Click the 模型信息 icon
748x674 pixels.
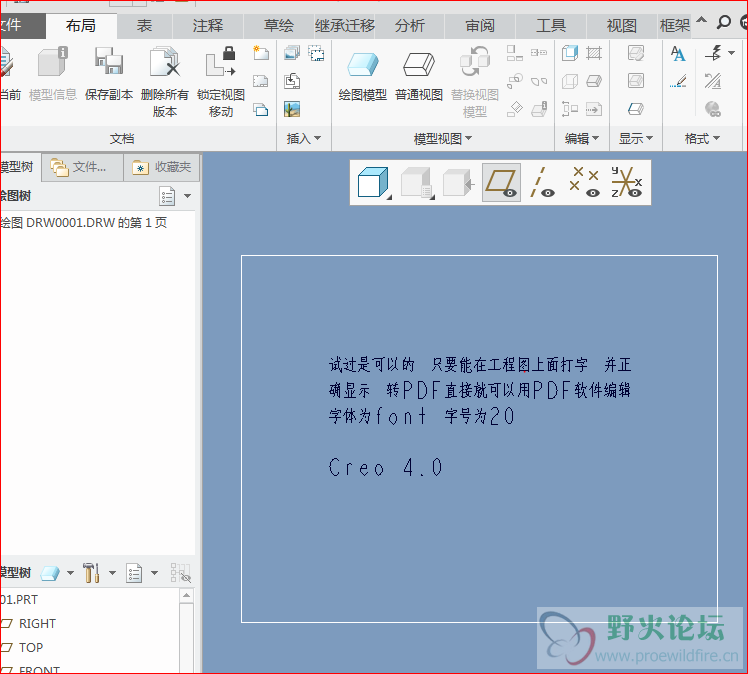click(x=52, y=62)
